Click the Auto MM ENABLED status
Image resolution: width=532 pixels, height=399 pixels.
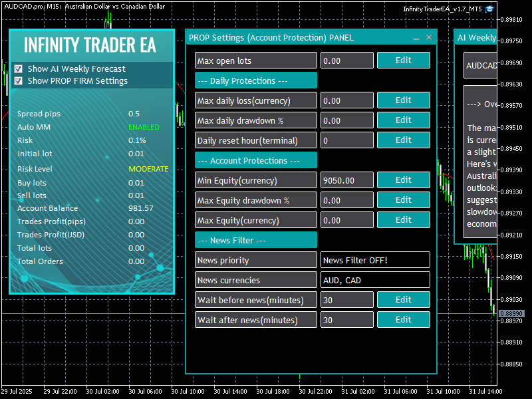144,127
